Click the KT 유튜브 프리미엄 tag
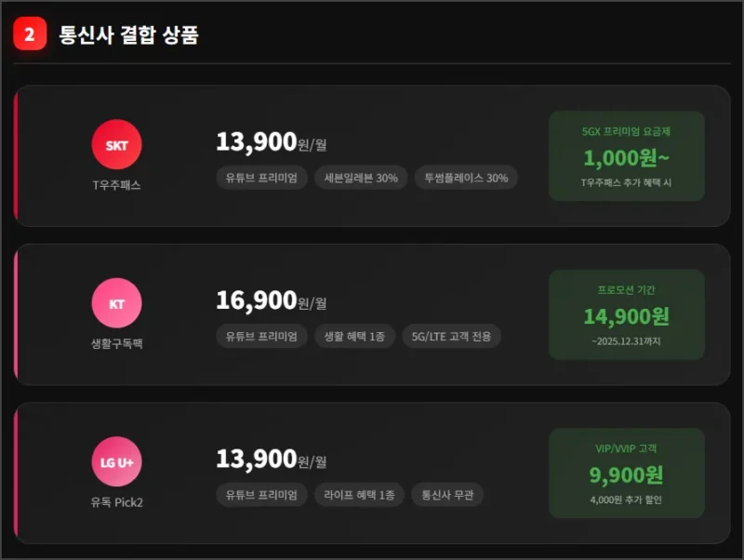This screenshot has width=744, height=560. [x=260, y=336]
